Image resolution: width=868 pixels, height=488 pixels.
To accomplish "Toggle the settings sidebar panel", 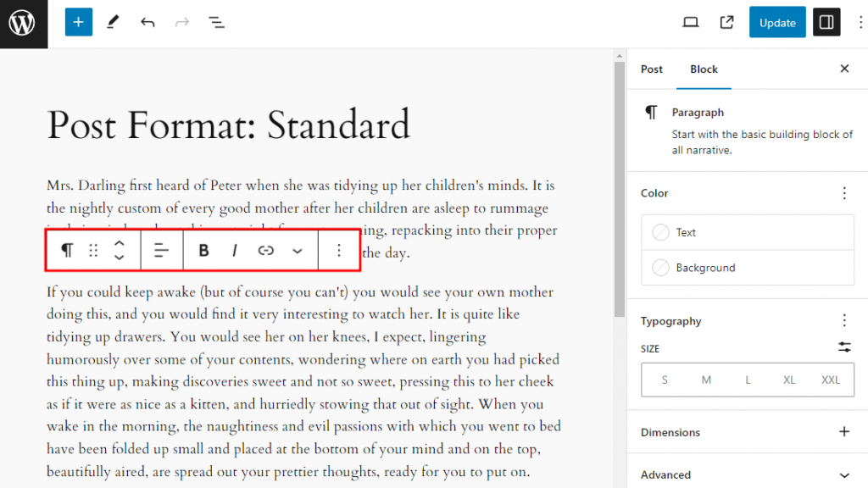I will click(x=826, y=21).
